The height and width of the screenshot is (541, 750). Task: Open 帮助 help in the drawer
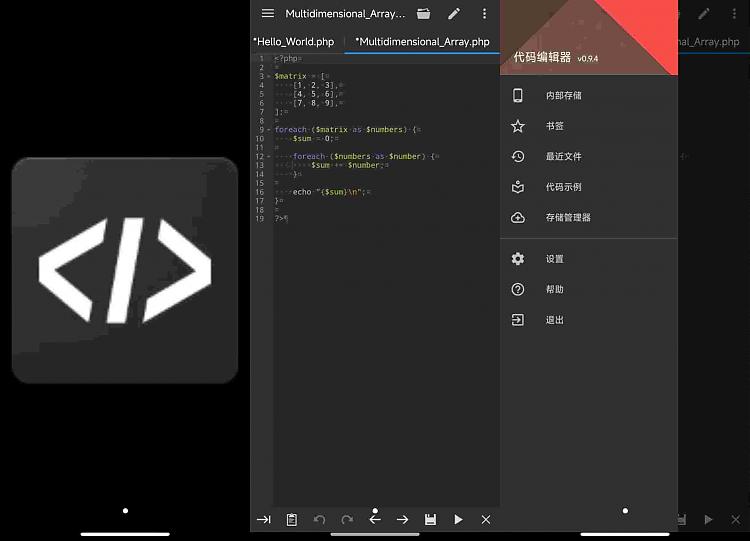coord(589,289)
